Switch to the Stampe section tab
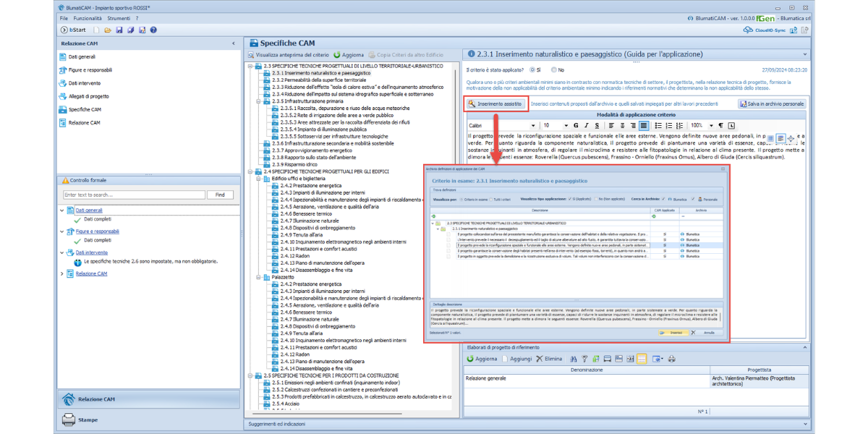 [148, 419]
